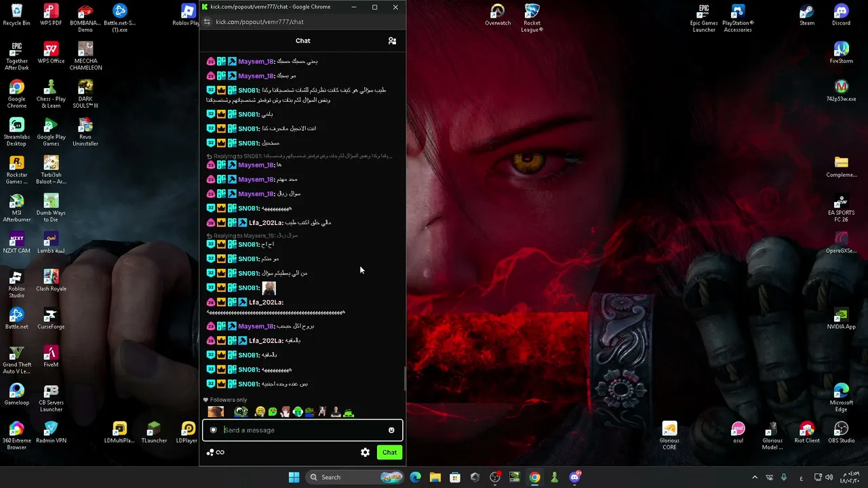Select MSI Afterburner desktop icon
The height and width of the screenshot is (488, 868).
pyautogui.click(x=16, y=207)
